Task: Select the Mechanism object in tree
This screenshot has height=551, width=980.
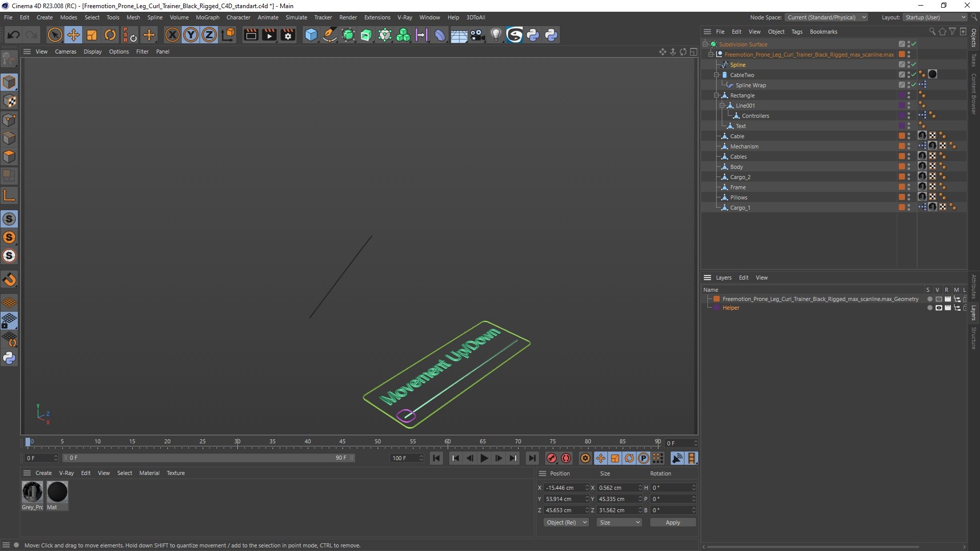Action: coord(744,146)
